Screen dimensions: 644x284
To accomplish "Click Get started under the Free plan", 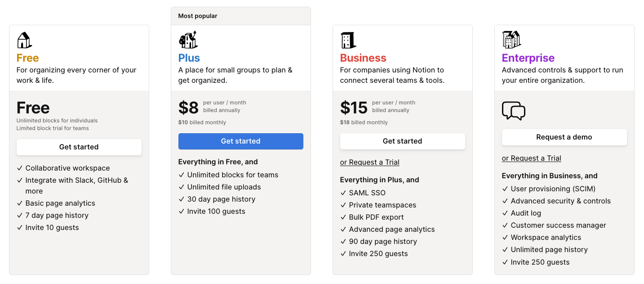I will pos(79,147).
